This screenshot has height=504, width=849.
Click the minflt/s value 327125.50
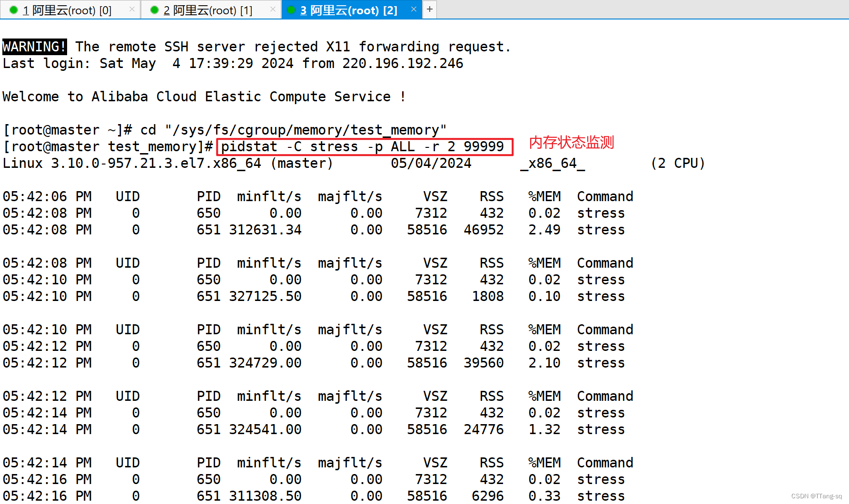[x=265, y=296]
